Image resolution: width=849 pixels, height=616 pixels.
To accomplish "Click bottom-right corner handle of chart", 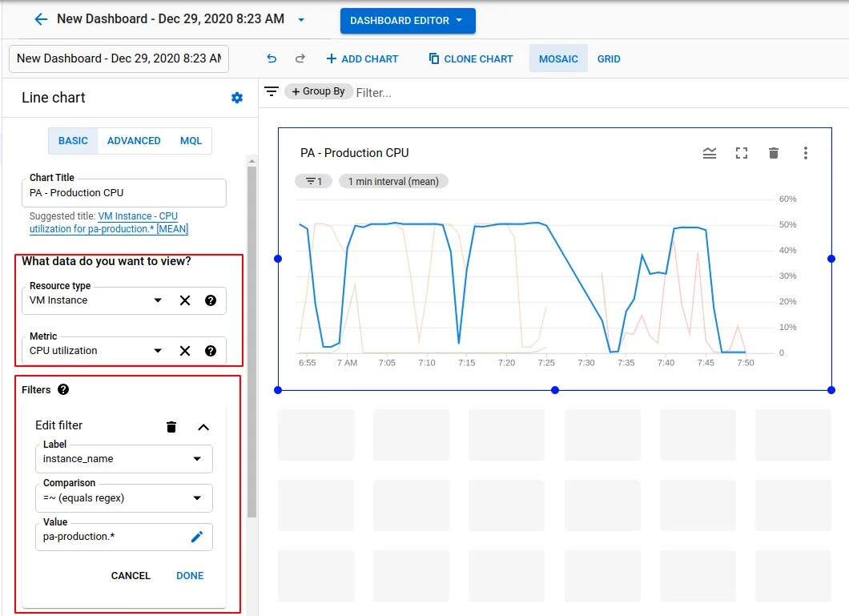I will coord(831,390).
